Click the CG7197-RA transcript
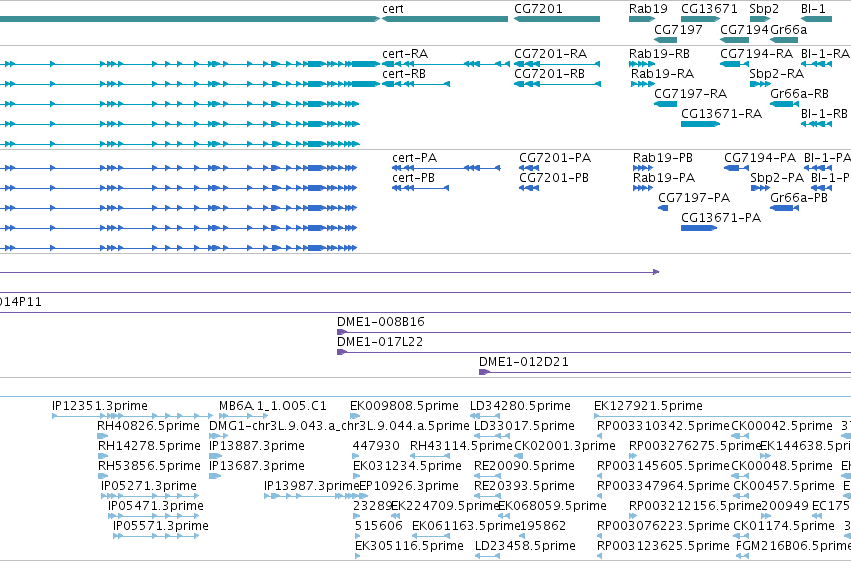Screen dimensions: 851x561 pos(665,104)
